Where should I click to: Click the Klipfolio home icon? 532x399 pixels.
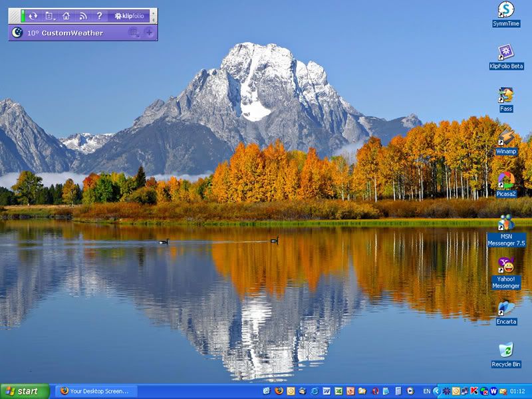(66, 16)
